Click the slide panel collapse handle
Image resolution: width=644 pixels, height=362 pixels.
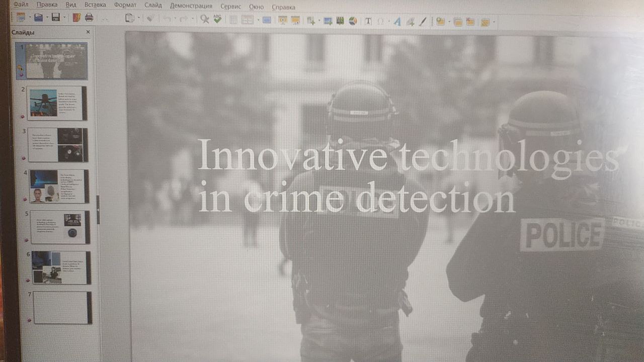(98, 210)
